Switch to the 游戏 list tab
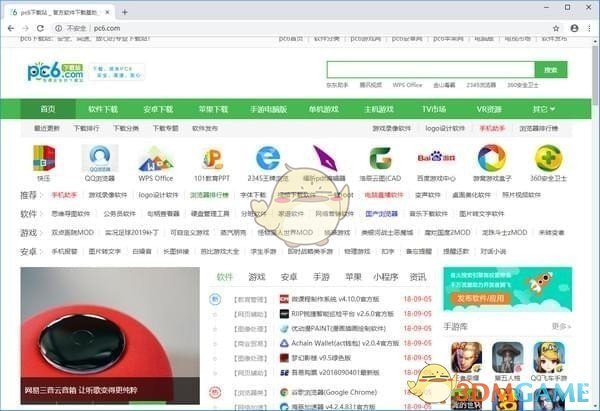This screenshot has width=600, height=411. (x=256, y=277)
